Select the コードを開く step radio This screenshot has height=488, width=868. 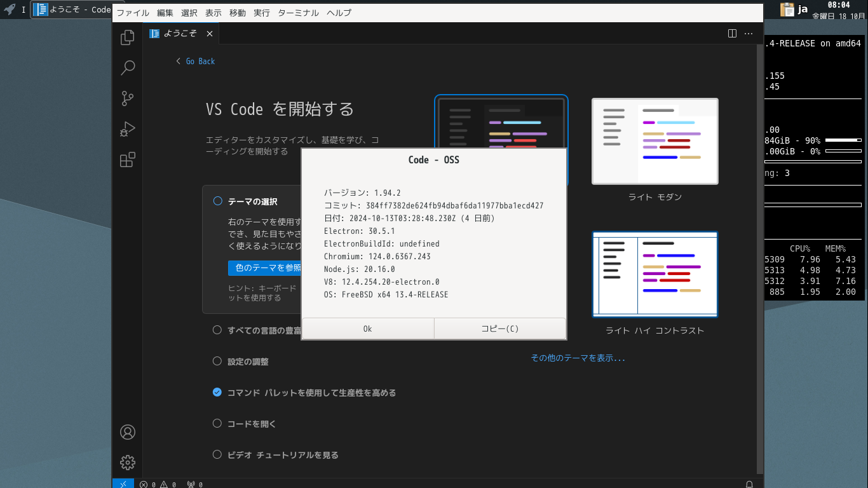[x=217, y=423]
